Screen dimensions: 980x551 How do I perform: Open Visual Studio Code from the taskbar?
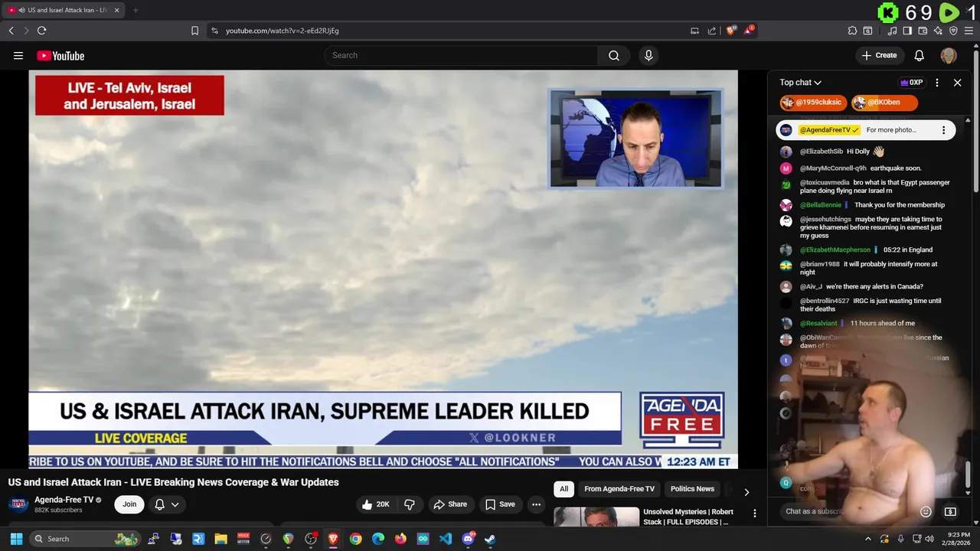[446, 539]
